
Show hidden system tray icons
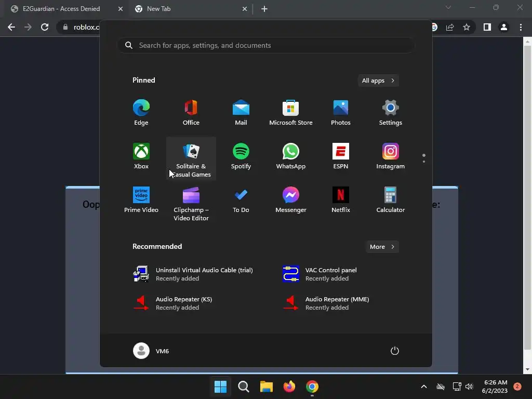pos(424,387)
